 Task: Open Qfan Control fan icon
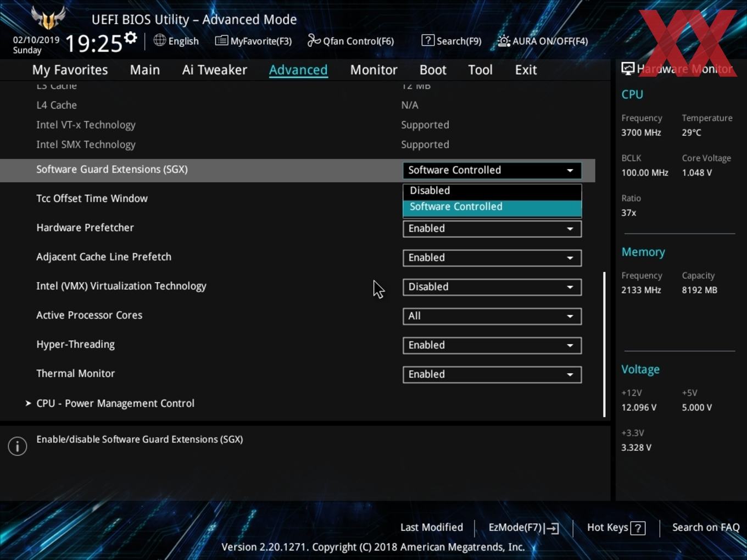314,40
